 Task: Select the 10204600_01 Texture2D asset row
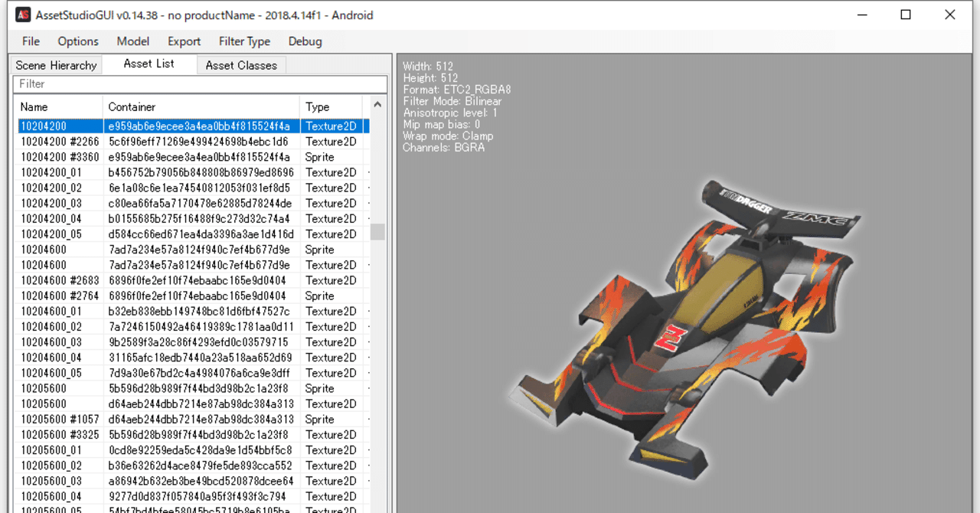[x=193, y=311]
